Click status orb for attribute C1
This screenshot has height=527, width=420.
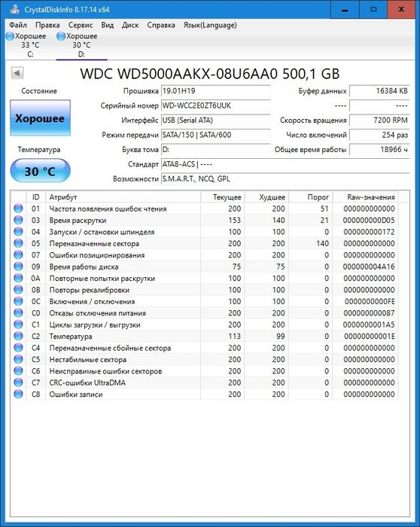click(x=19, y=324)
